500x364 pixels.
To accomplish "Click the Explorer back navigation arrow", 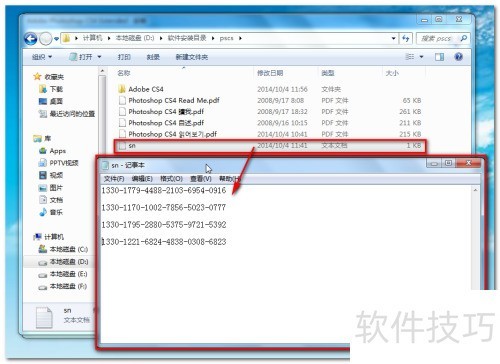I will pos(31,39).
